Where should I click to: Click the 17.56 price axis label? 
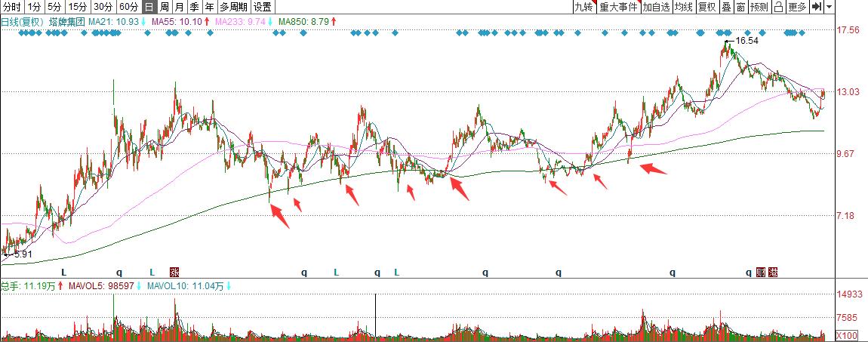pyautogui.click(x=847, y=30)
